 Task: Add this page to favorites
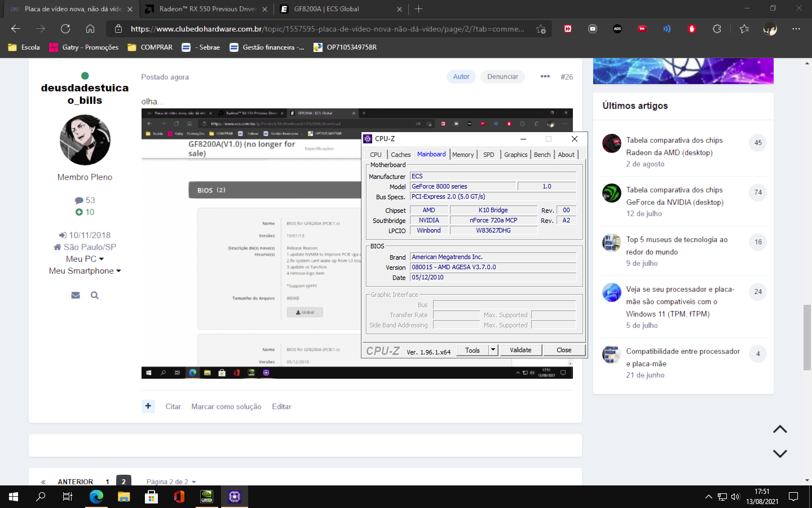pyautogui.click(x=541, y=29)
